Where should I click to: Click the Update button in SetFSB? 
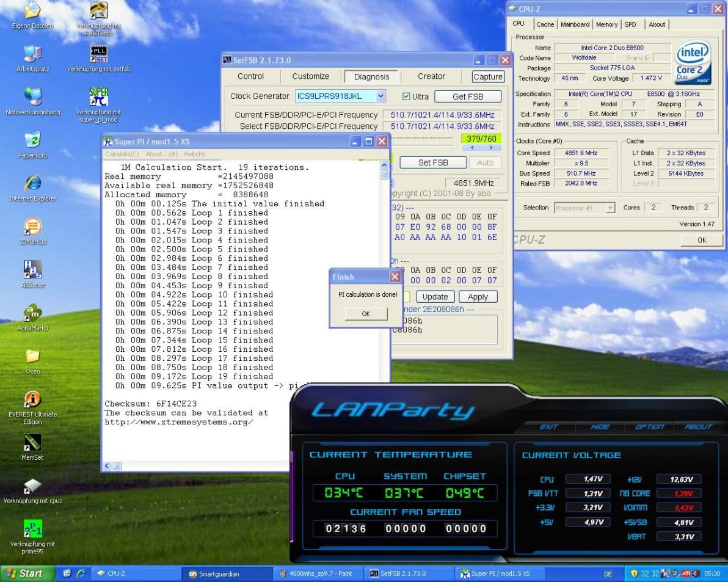point(435,297)
